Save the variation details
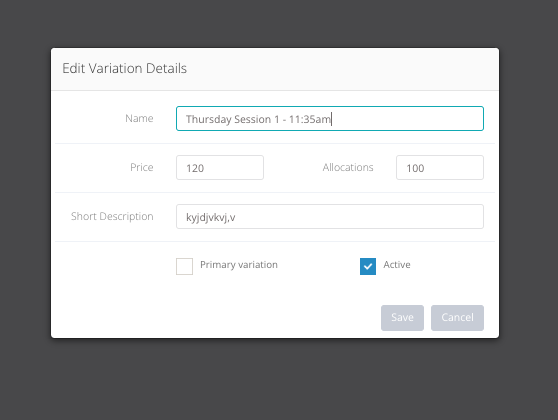Image resolution: width=558 pixels, height=420 pixels. pyautogui.click(x=402, y=317)
